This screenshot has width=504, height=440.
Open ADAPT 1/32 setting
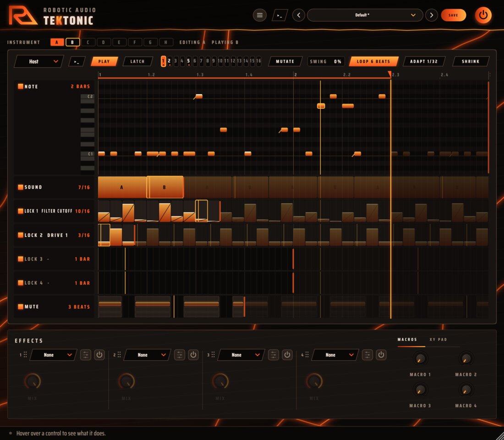(x=424, y=61)
